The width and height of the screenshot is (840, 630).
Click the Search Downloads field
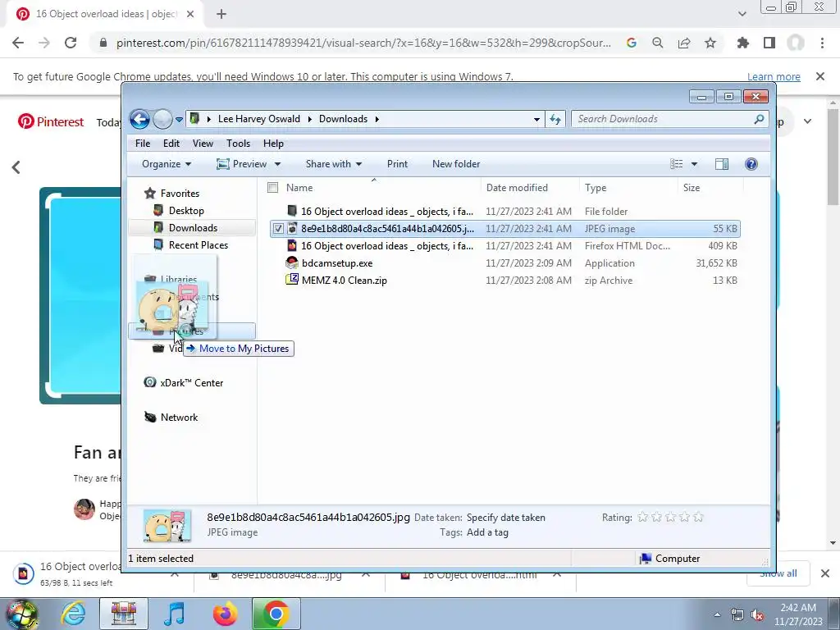[x=669, y=119]
